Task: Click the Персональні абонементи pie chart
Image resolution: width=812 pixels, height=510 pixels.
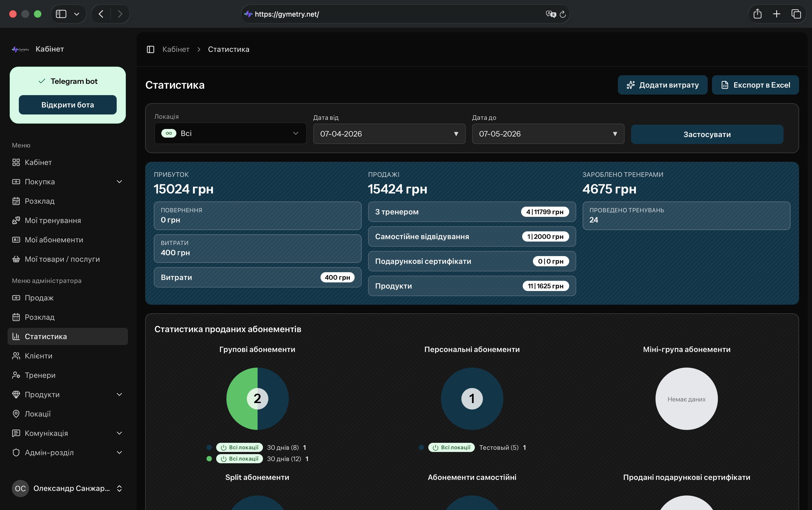Action: (x=472, y=399)
